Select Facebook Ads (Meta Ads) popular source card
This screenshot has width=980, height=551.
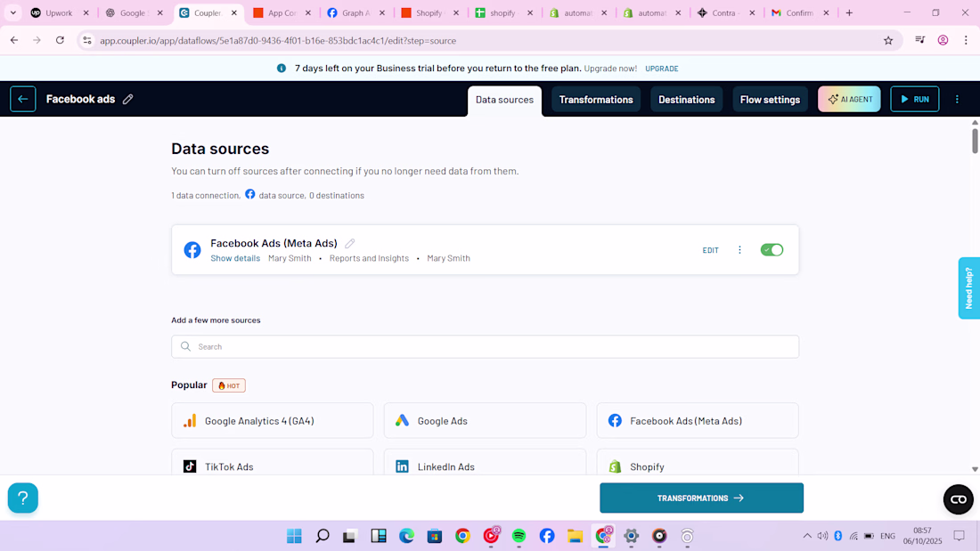[x=698, y=420]
